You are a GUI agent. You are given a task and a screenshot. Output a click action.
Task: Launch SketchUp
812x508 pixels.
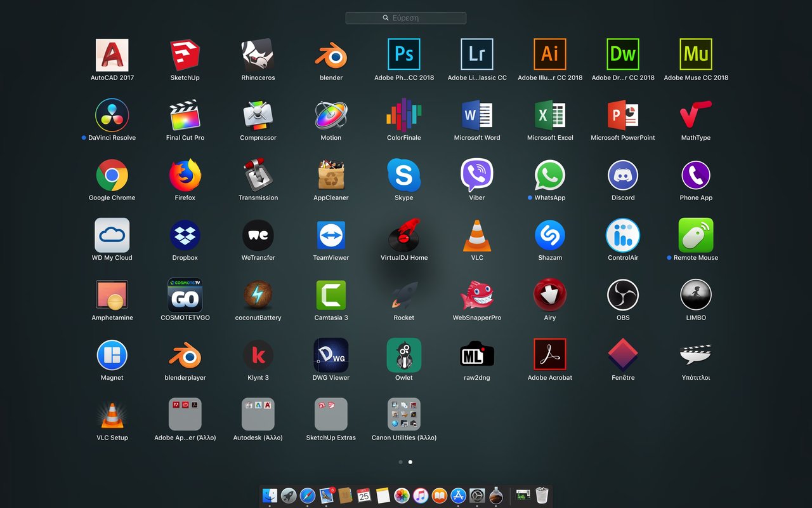[185, 55]
